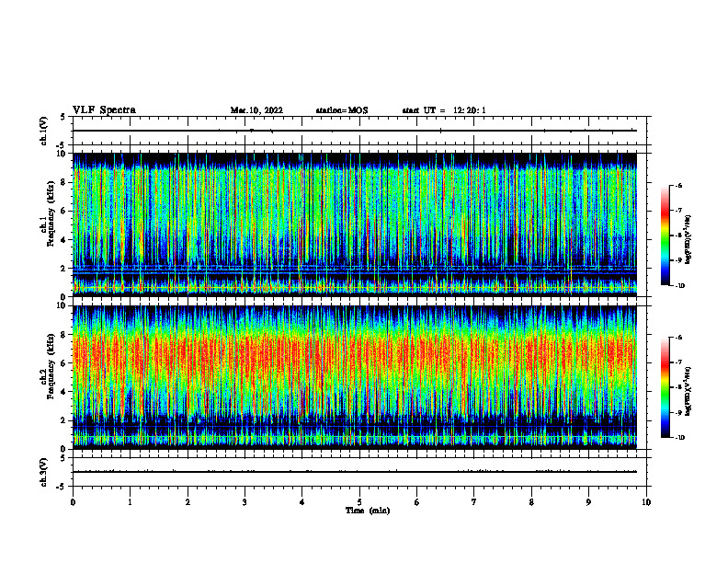Viewport: 728px width, 563px height.
Task: Click the ch.2 colorbar log(PSD) unit label
Action: (x=688, y=391)
